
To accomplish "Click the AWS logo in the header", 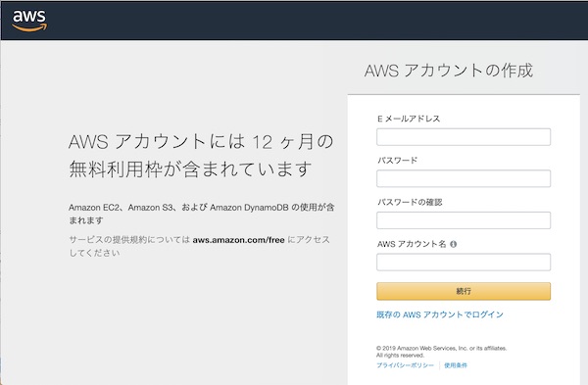I will click(x=29, y=21).
